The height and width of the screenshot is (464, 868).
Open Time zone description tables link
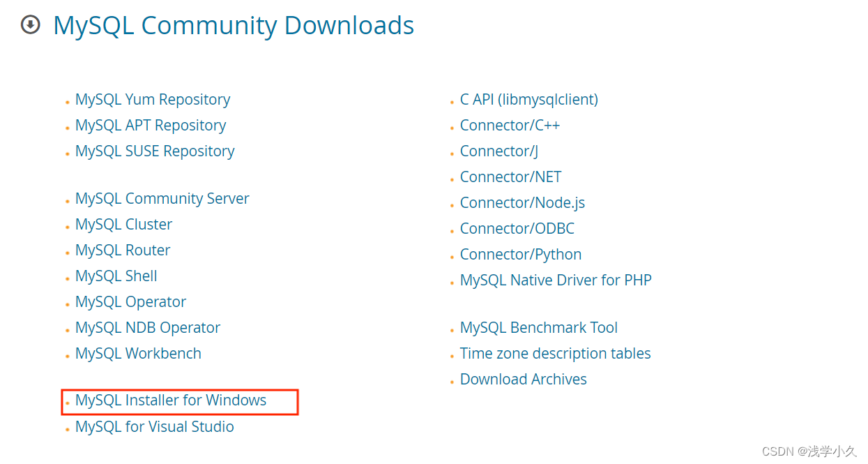click(556, 354)
